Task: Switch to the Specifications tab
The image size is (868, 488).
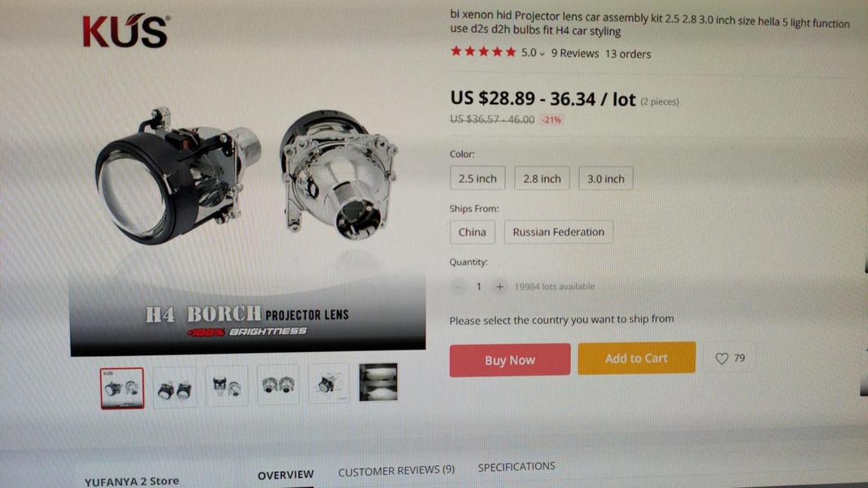Action: pos(517,467)
